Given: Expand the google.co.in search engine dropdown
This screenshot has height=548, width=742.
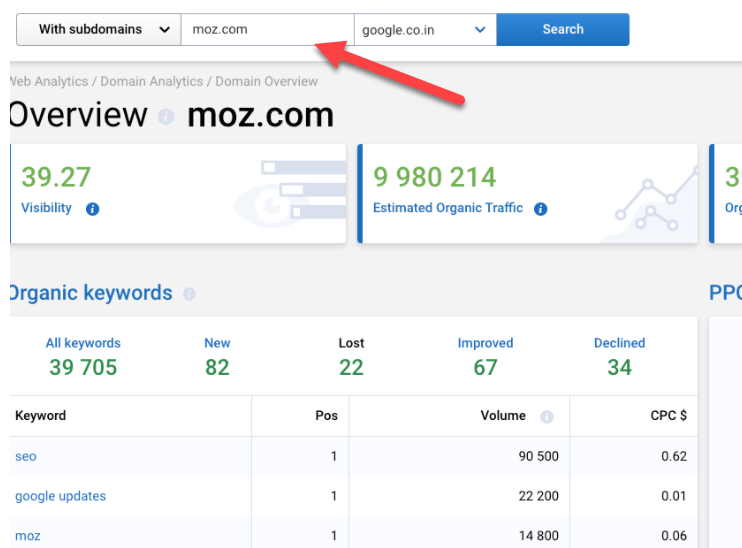Looking at the screenshot, I should pyautogui.click(x=425, y=29).
